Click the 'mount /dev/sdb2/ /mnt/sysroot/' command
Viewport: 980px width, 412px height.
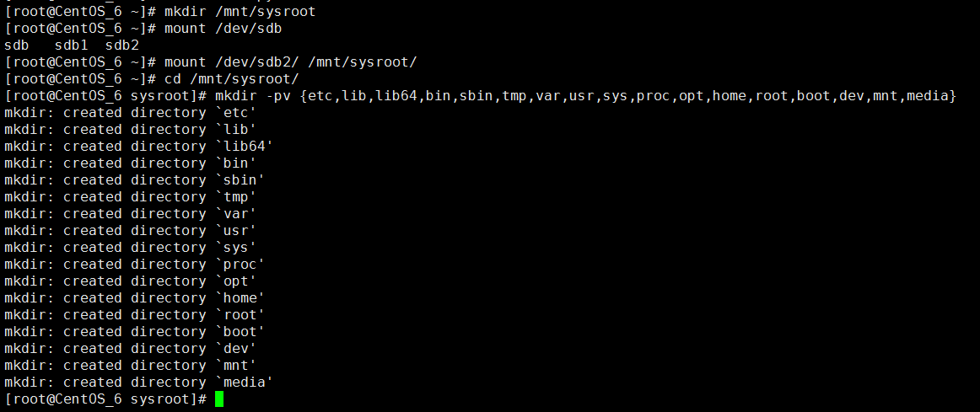[x=291, y=62]
